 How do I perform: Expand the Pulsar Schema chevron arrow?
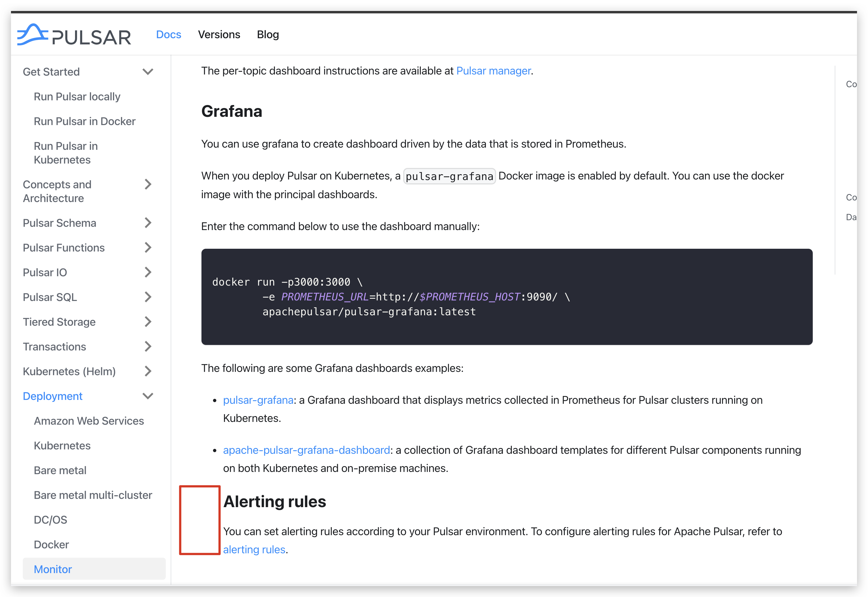pos(148,223)
